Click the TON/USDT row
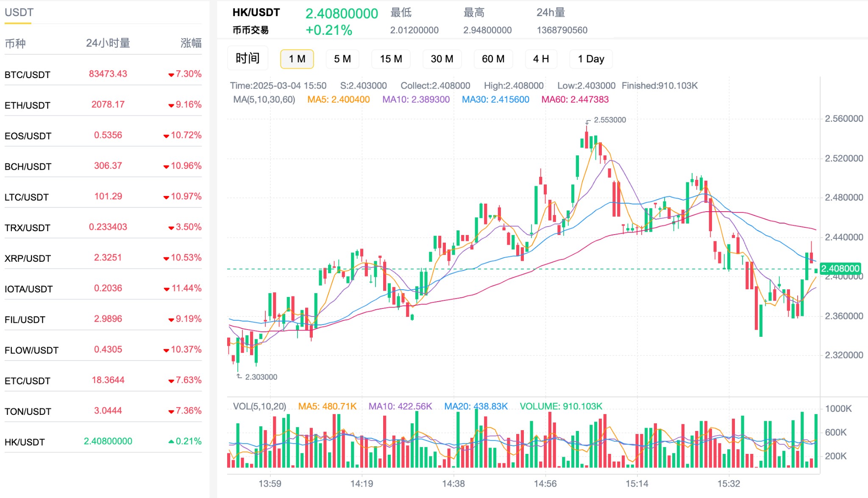 coord(103,411)
